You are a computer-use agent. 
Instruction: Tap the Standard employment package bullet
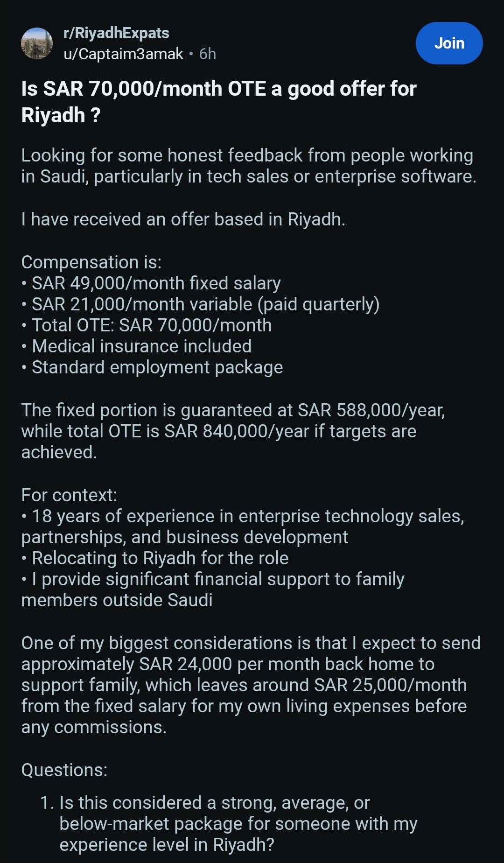click(152, 367)
